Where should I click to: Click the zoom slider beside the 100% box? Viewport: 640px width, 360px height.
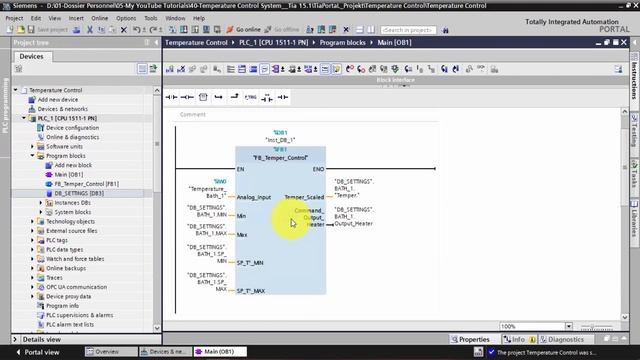pos(597,327)
